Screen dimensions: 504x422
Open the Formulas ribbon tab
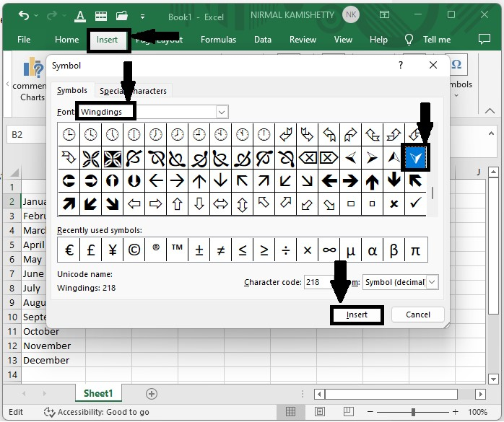click(218, 40)
